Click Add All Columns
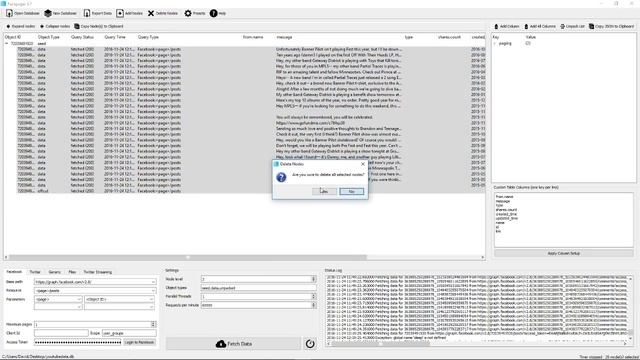This screenshot has width=640, height=360. click(540, 26)
